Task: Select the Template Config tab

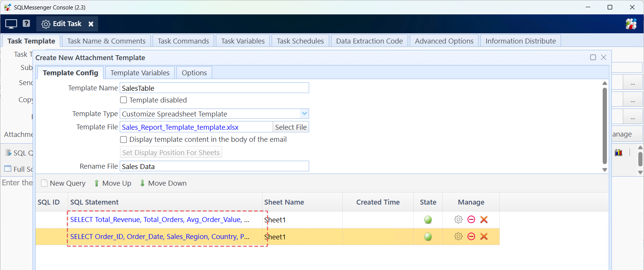Action: pos(70,73)
